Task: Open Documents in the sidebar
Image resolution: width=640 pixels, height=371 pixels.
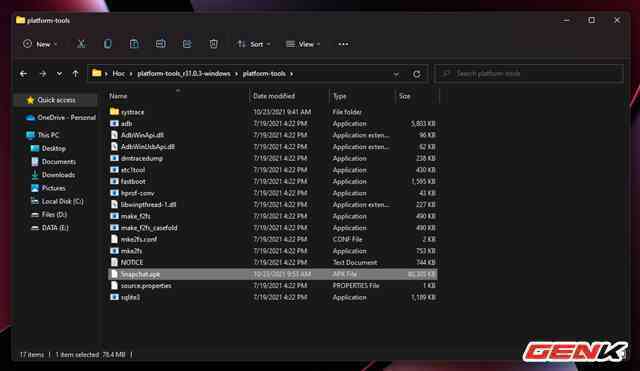Action: [x=53, y=162]
